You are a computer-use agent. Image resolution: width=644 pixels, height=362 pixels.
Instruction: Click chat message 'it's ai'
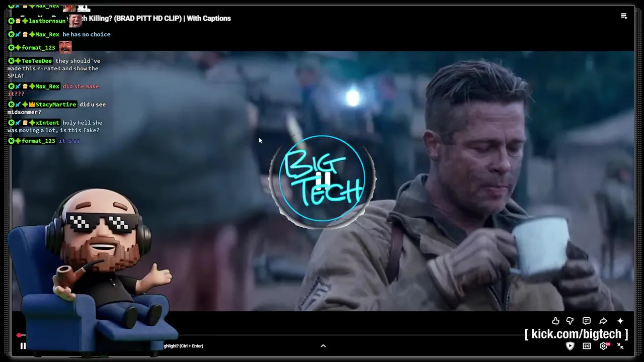pos(69,141)
